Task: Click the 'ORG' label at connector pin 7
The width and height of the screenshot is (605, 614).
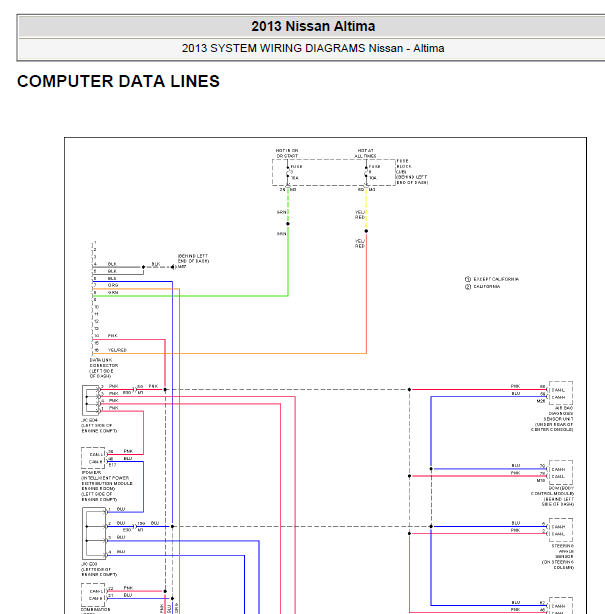Action: click(x=113, y=285)
